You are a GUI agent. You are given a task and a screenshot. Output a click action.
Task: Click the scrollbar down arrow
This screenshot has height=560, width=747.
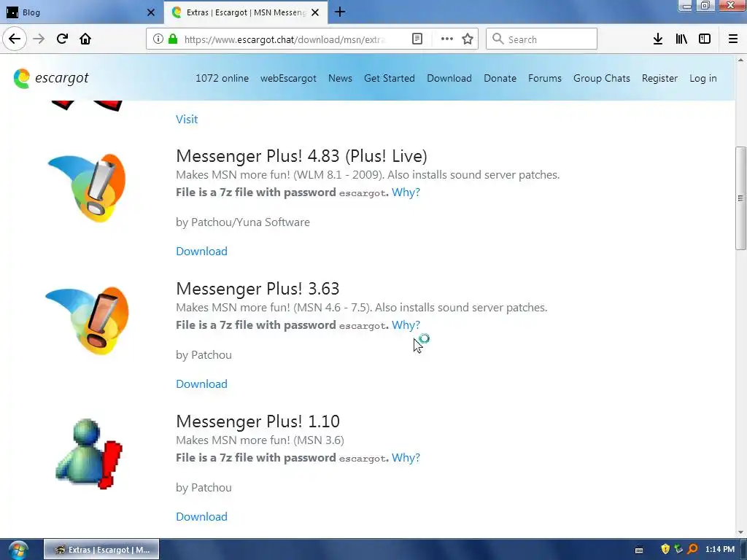(740, 532)
